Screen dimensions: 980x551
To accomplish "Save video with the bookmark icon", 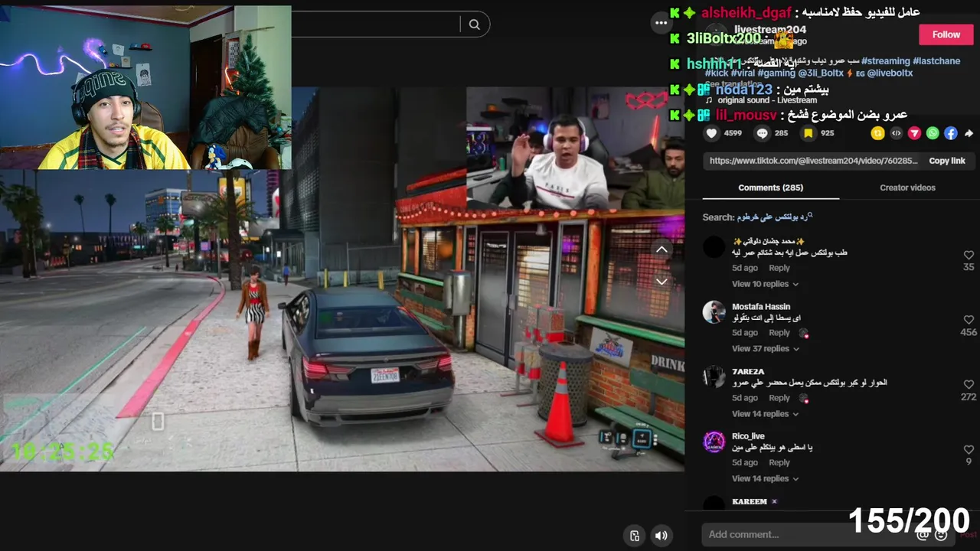I will coord(808,133).
